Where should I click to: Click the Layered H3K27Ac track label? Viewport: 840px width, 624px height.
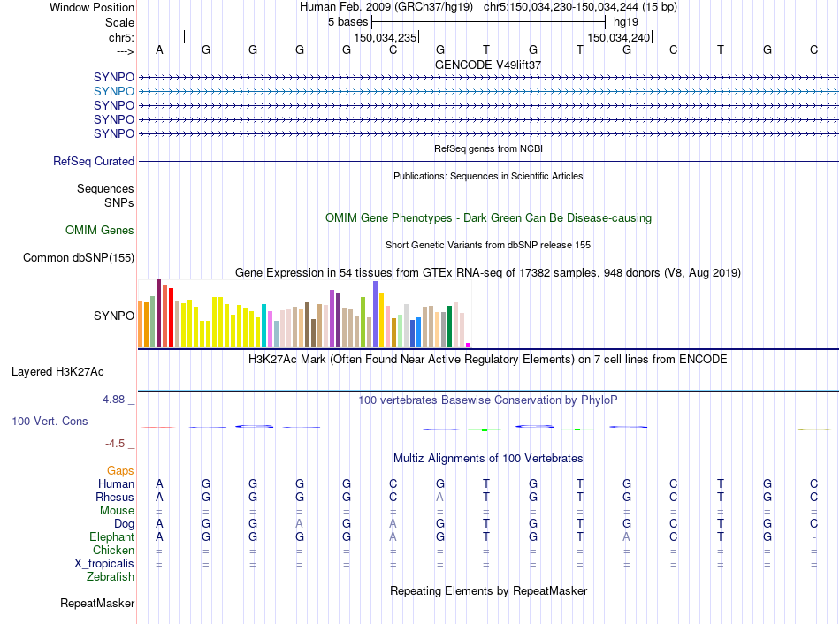tap(57, 372)
